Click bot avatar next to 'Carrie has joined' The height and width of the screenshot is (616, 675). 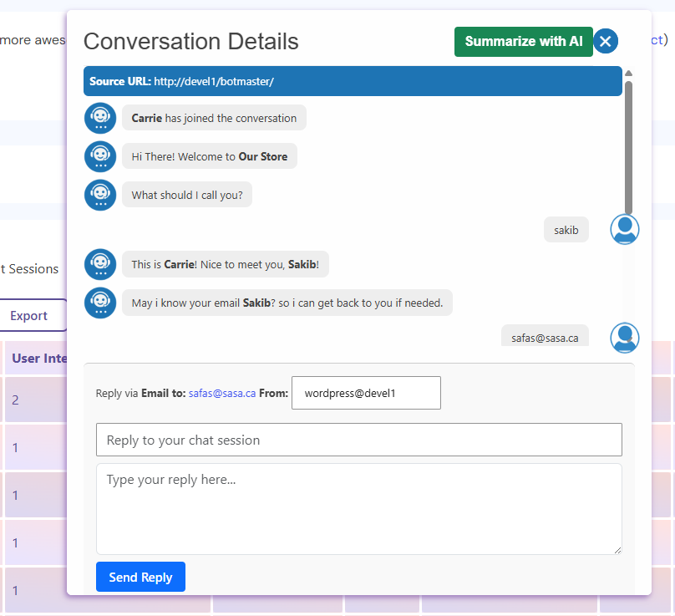(x=100, y=118)
